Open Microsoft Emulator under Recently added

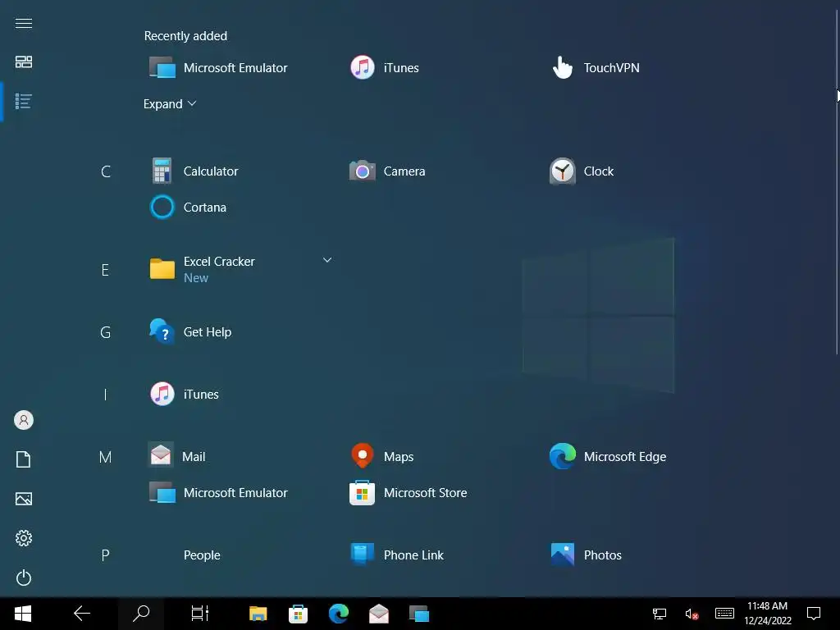(218, 68)
